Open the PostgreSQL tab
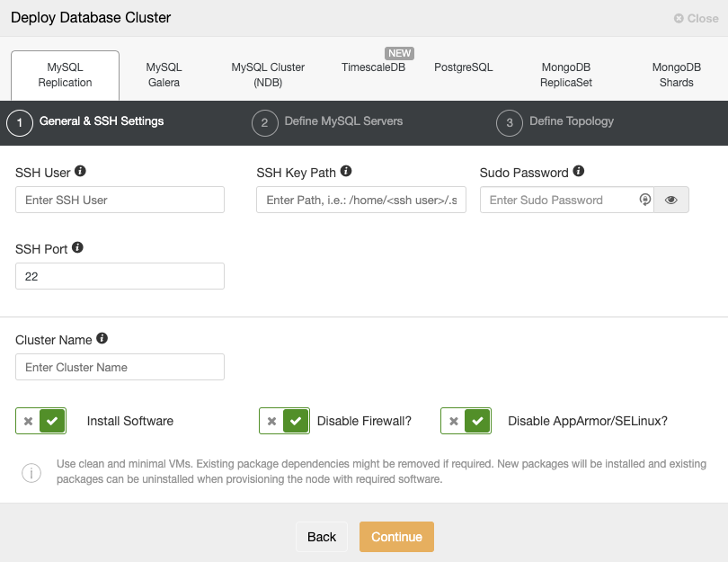 (464, 67)
